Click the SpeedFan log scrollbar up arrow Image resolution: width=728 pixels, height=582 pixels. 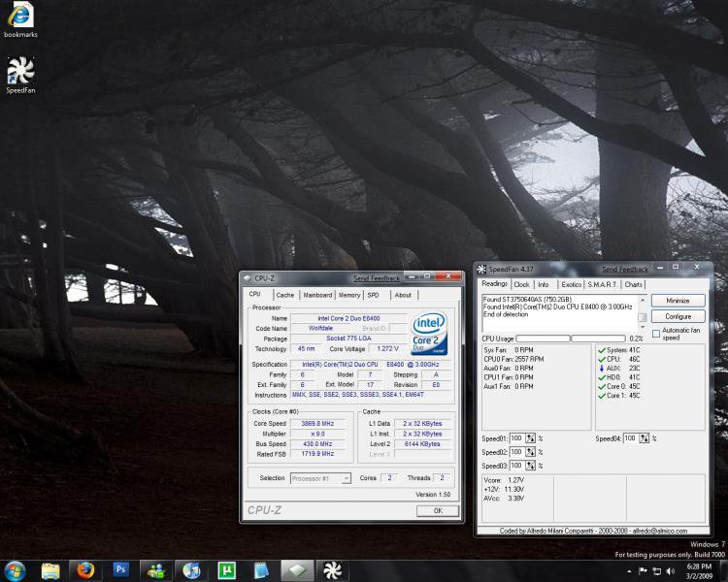point(643,301)
